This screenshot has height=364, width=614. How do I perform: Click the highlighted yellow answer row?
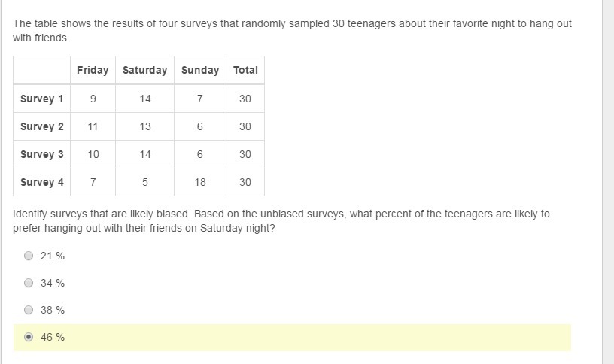pos(292,338)
